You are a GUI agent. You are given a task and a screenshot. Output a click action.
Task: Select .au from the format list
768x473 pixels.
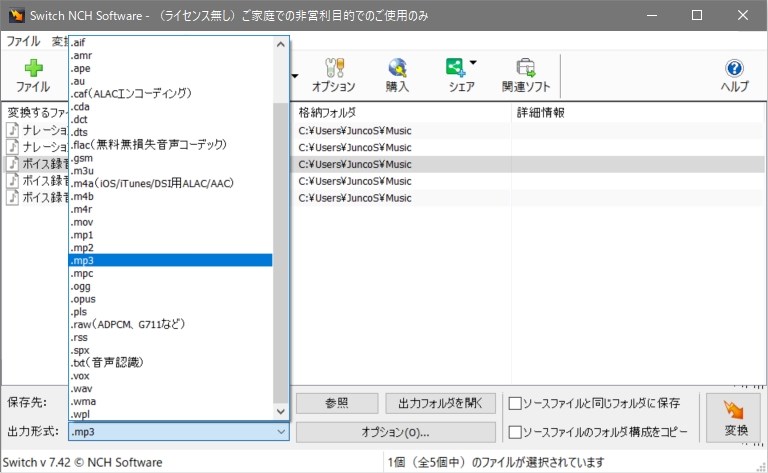pyautogui.click(x=171, y=81)
